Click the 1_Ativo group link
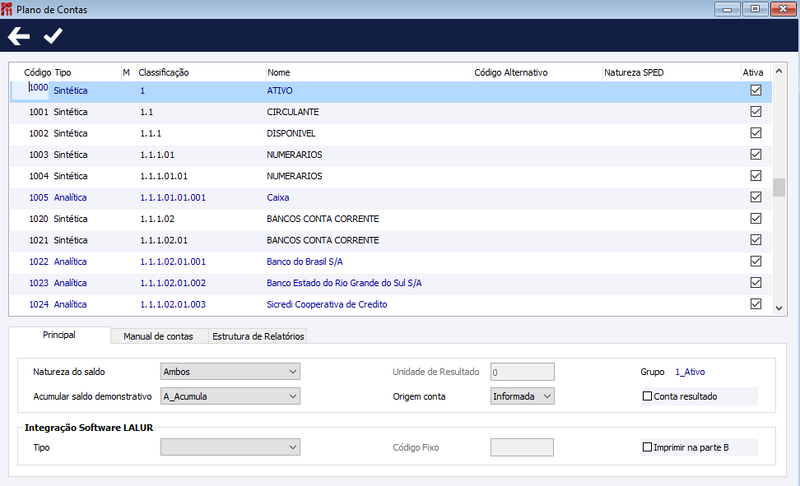Viewport: 800px width, 486px height. [x=690, y=372]
